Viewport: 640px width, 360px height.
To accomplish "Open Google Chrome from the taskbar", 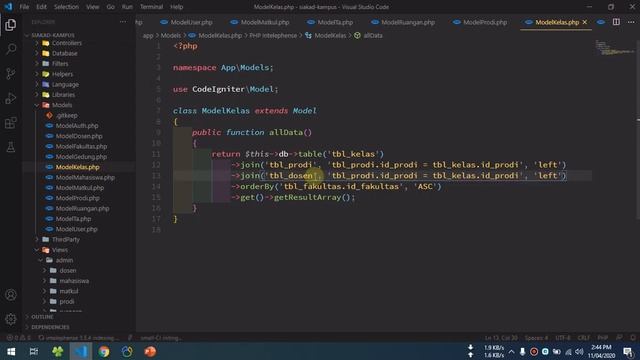I will click(104, 351).
